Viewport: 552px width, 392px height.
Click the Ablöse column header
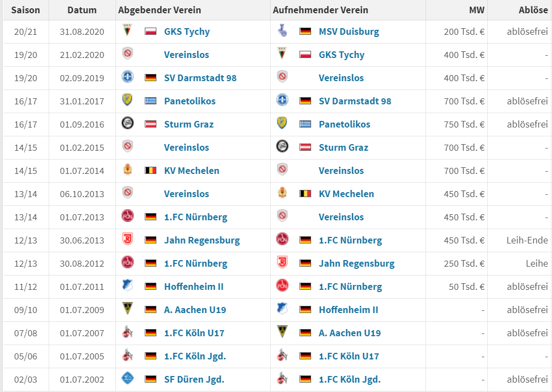coord(533,10)
